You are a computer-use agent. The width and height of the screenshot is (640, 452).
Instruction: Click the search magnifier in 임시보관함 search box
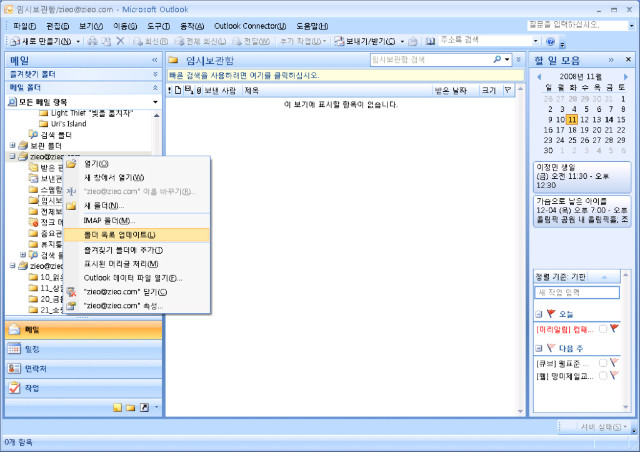click(x=497, y=60)
